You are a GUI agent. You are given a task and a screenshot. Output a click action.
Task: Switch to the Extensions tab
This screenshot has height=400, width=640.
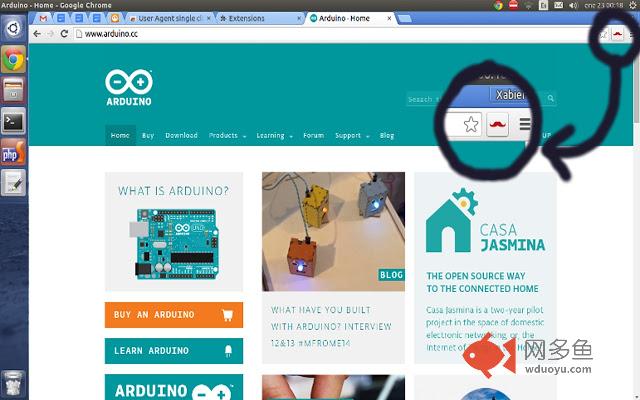(246, 18)
